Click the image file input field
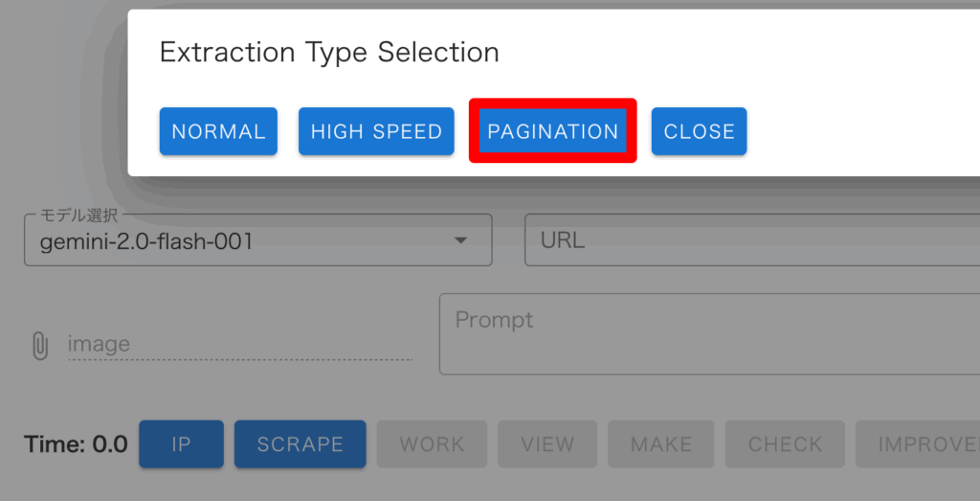 (239, 345)
